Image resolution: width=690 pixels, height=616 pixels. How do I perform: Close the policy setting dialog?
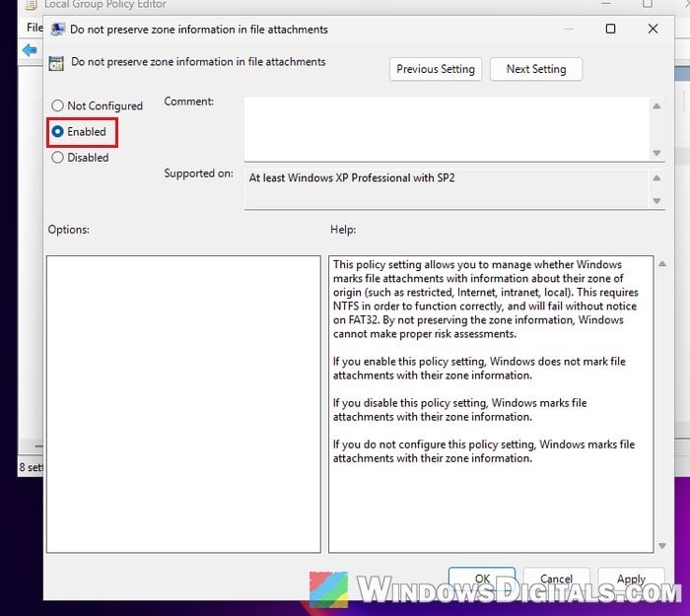(653, 29)
